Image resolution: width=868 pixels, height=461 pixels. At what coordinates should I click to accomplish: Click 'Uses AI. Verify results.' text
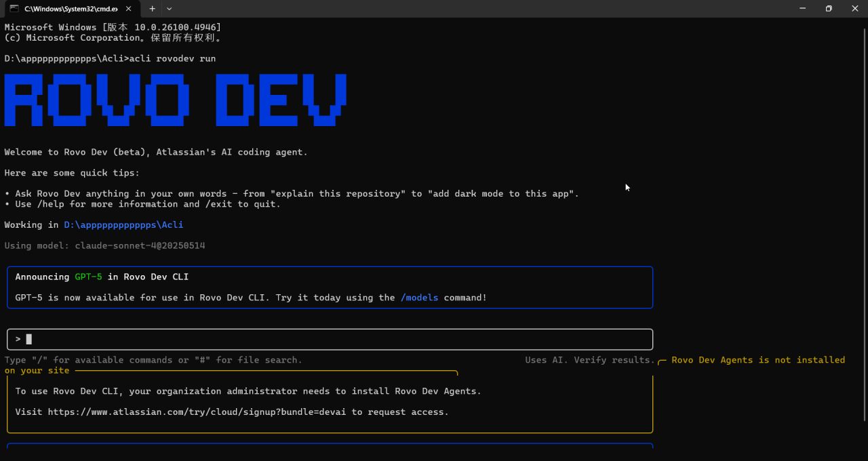pyautogui.click(x=590, y=360)
